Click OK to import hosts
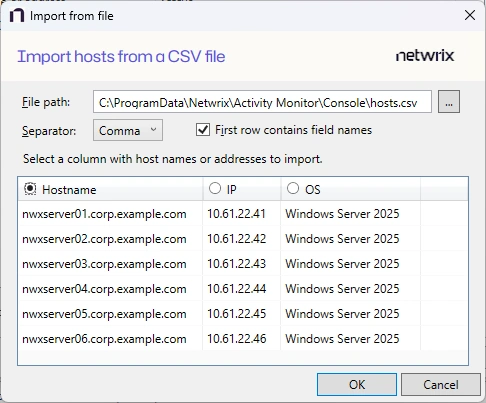 [357, 385]
